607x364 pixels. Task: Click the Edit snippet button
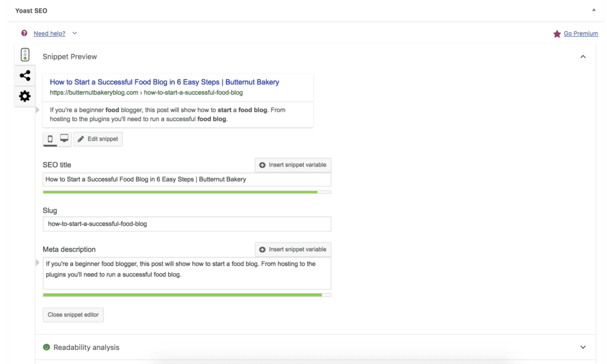coord(98,139)
